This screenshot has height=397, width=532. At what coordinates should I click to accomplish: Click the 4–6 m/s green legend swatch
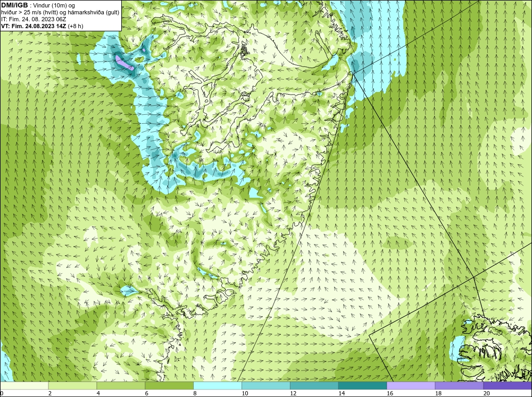click(x=121, y=386)
